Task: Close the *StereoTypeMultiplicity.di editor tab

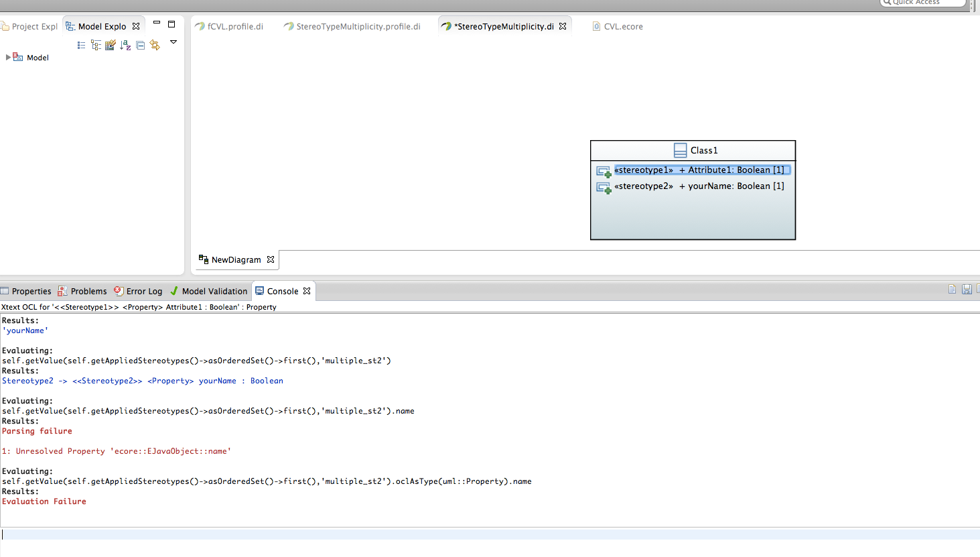Action: (x=563, y=26)
